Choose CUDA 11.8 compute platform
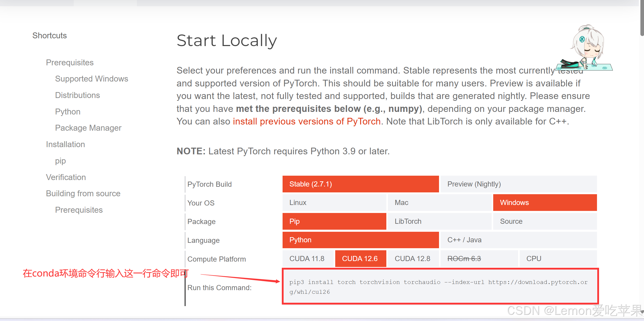This screenshot has width=644, height=321. click(308, 259)
